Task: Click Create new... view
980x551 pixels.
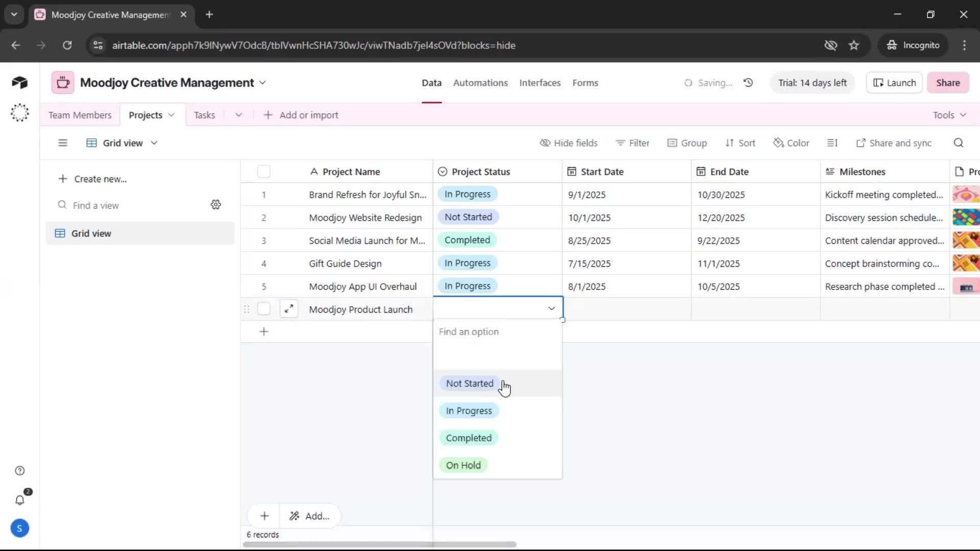Action: pyautogui.click(x=92, y=179)
